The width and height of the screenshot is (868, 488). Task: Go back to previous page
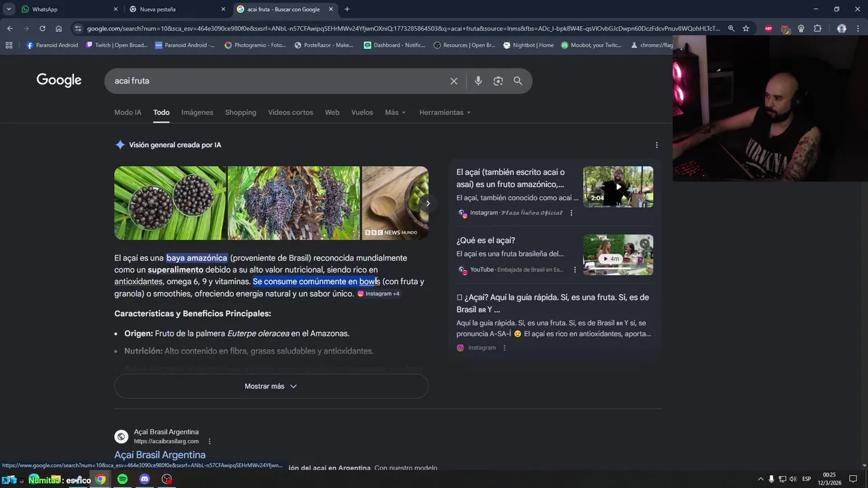(x=9, y=28)
